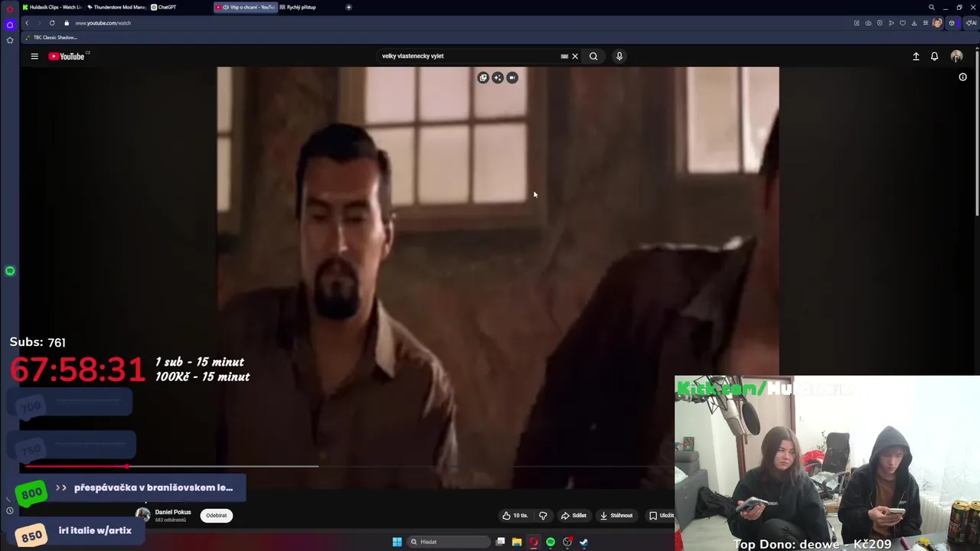
Task: Click the left overlay icon above the video
Action: coord(483,77)
